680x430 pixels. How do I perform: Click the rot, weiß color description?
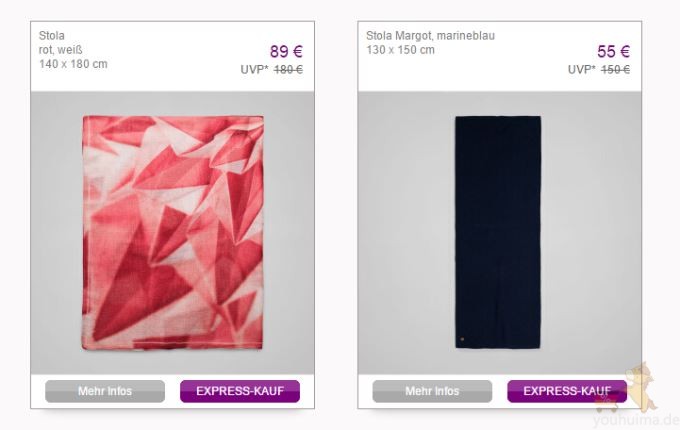coord(60,50)
